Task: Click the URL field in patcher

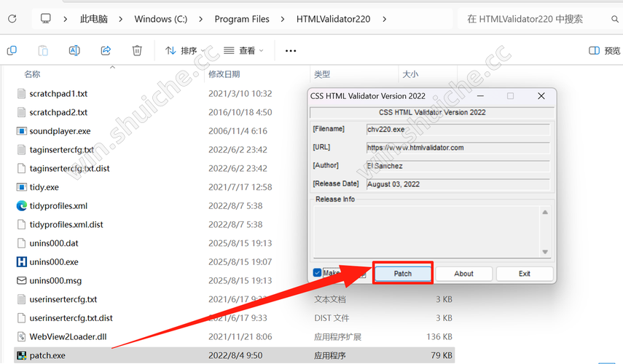Action: (x=458, y=148)
